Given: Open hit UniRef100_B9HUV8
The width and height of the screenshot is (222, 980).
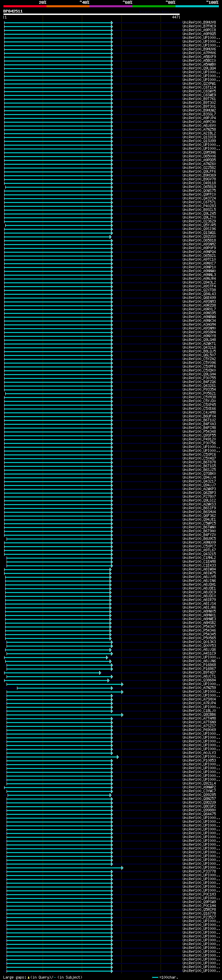Looking at the screenshot, I should pos(199,23).
